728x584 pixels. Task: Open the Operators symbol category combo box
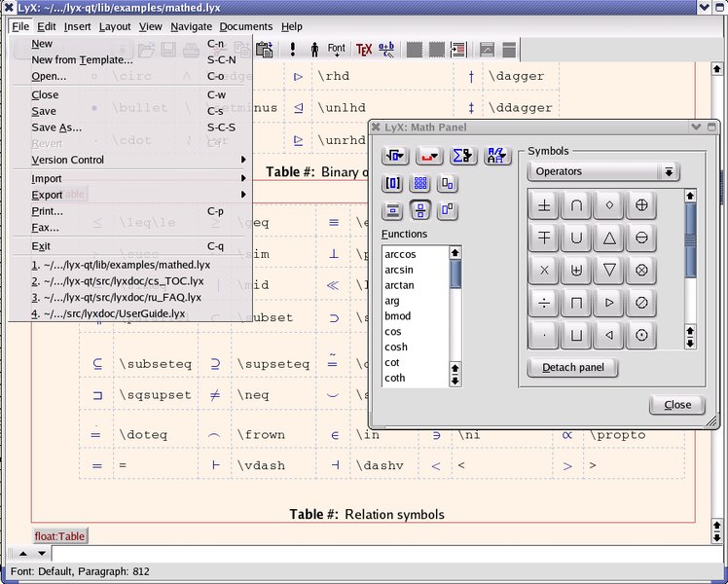click(603, 171)
